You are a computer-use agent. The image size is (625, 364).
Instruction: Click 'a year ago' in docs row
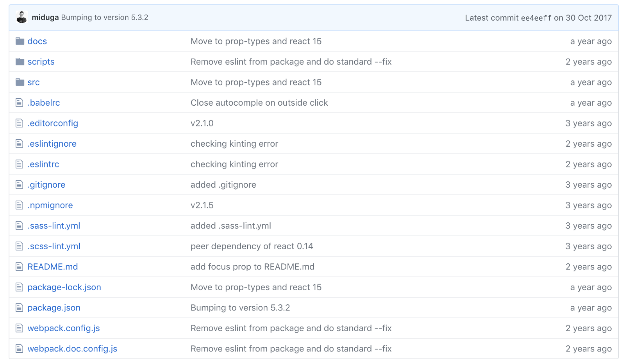coord(591,41)
